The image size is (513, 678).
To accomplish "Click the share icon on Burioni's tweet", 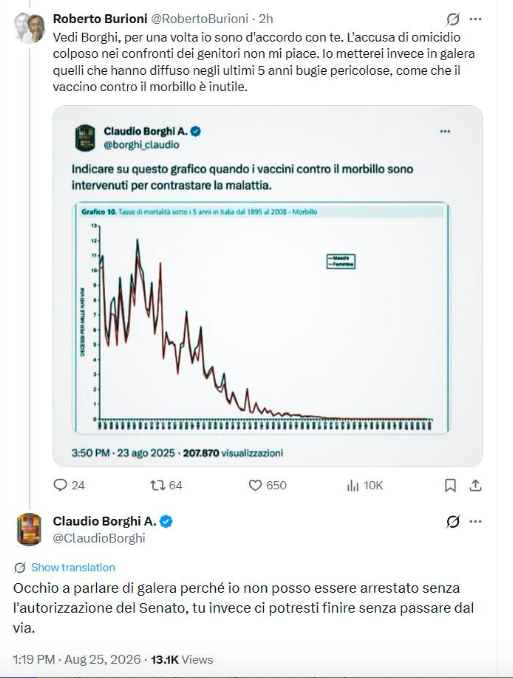I will (x=475, y=486).
